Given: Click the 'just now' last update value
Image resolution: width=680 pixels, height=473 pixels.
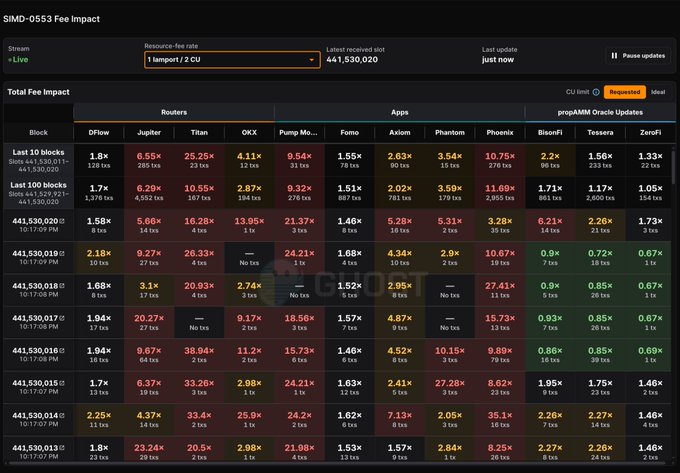Looking at the screenshot, I should (498, 60).
